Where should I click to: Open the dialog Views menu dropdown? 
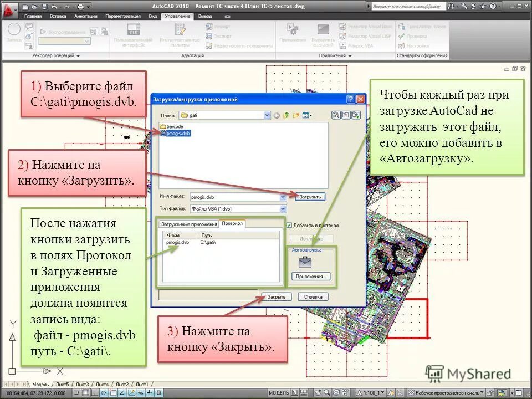tap(306, 116)
